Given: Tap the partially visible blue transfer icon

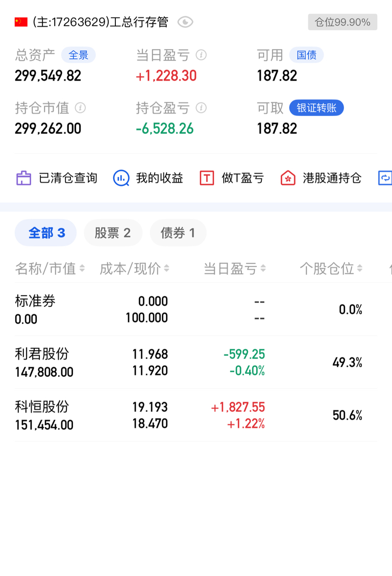Looking at the screenshot, I should pyautogui.click(x=385, y=178).
